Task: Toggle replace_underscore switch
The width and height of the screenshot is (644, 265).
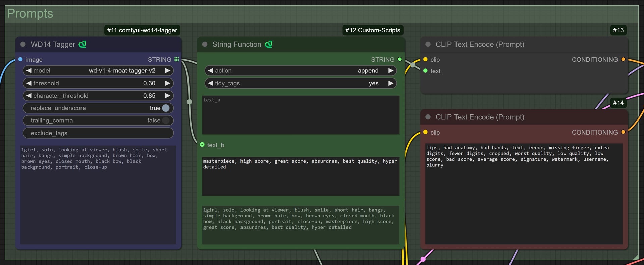Action: click(x=166, y=108)
